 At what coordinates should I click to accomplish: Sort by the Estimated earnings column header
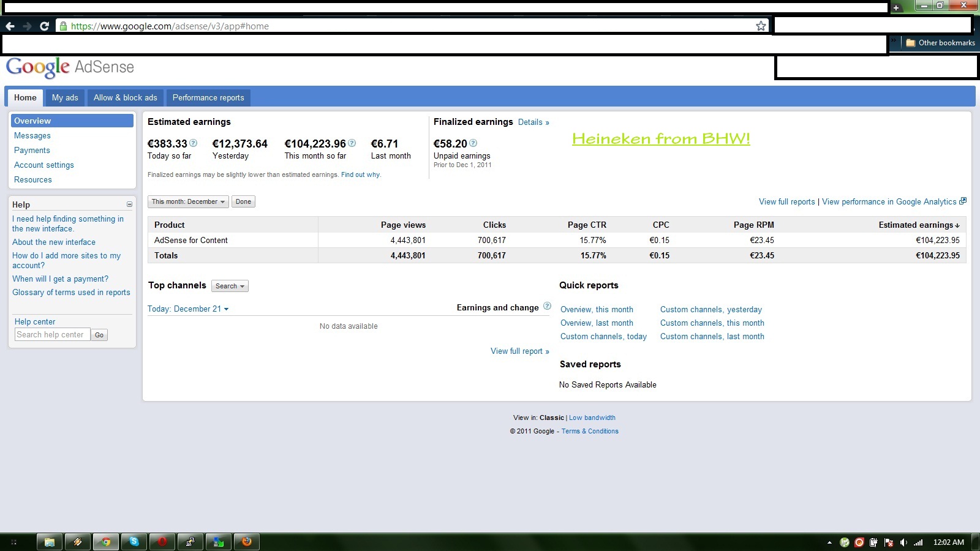click(919, 225)
